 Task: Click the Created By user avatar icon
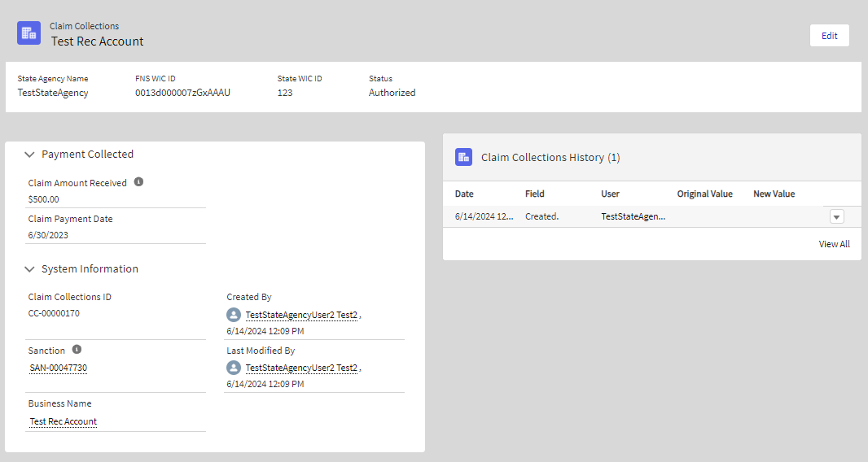click(234, 315)
